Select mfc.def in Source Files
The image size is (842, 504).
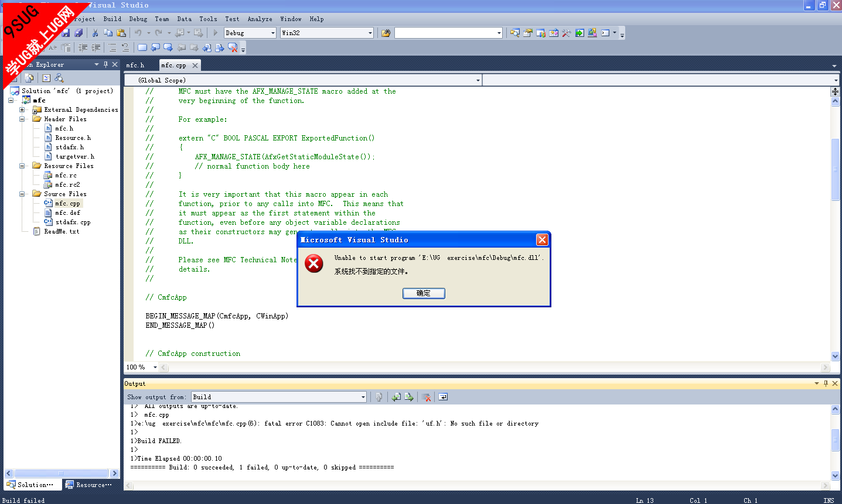67,213
